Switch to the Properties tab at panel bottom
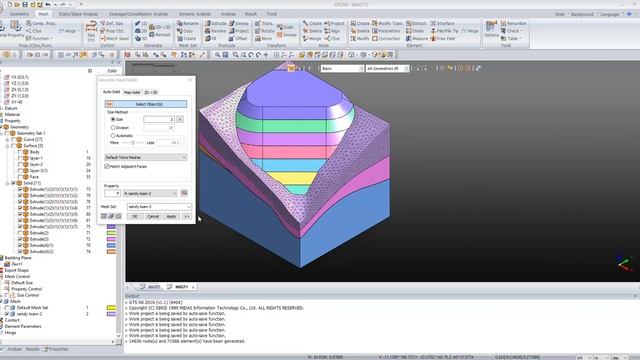 click(56, 349)
